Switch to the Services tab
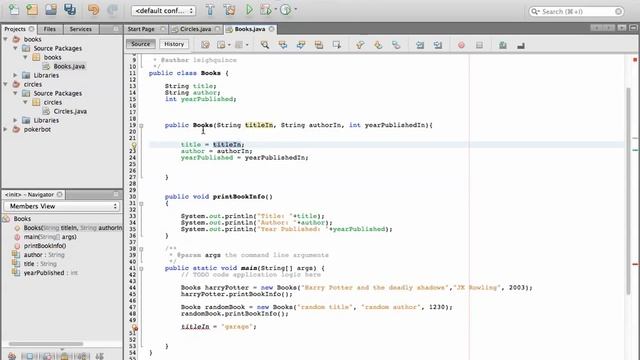Screen dimensions: 640x360 [80, 29]
